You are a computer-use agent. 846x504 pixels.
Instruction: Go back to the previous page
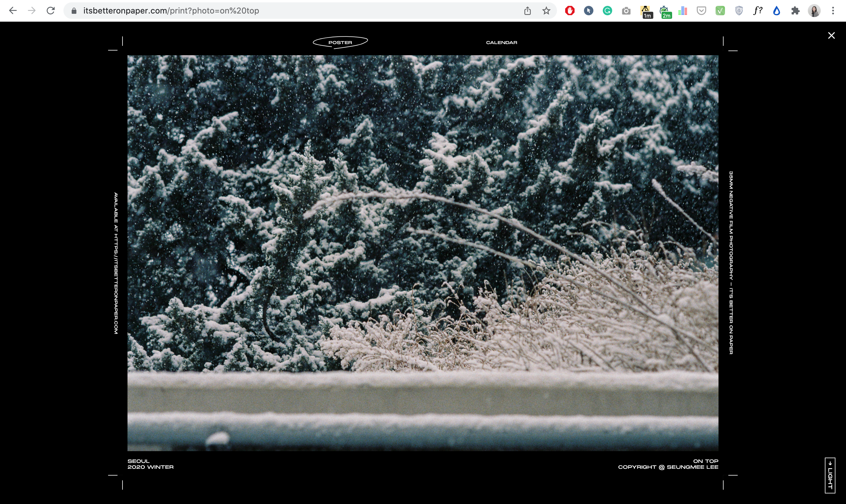[13, 11]
